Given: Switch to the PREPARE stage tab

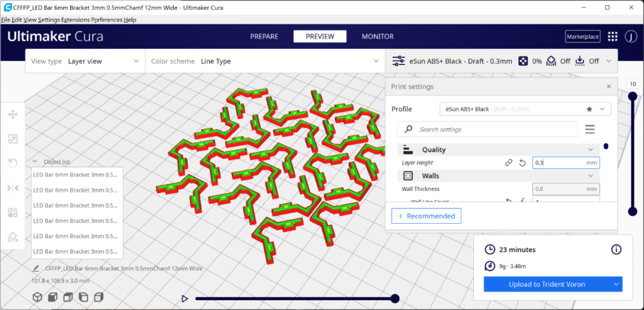Looking at the screenshot, I should click(x=264, y=37).
